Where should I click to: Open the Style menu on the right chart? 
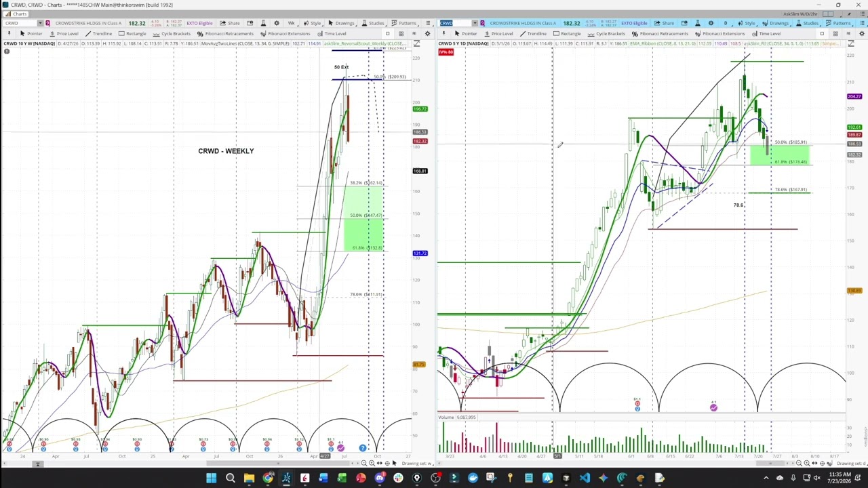click(747, 23)
